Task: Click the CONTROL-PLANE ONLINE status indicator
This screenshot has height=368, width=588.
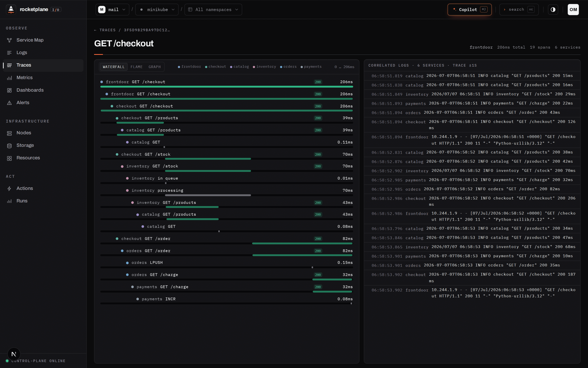Action: click(x=36, y=361)
